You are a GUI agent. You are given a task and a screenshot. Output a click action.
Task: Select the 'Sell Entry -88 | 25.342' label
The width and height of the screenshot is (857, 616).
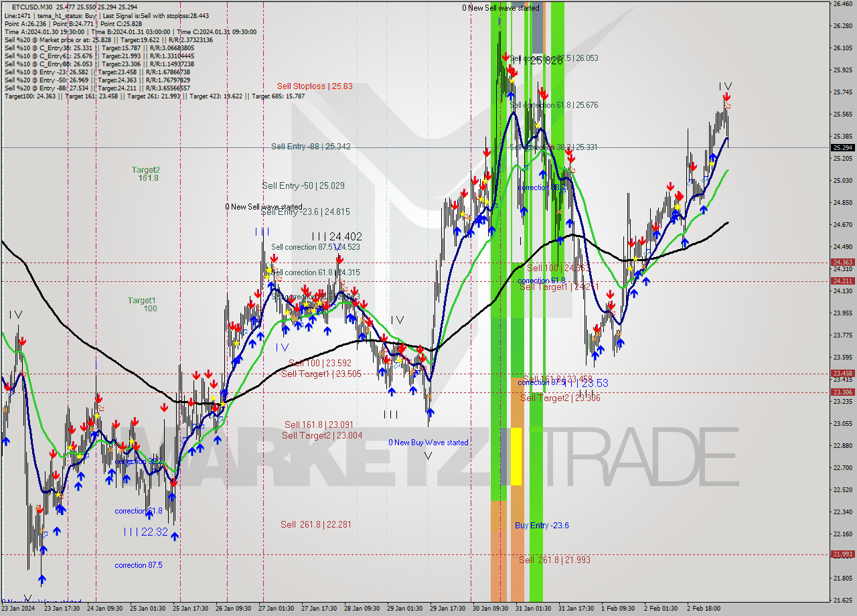click(311, 146)
